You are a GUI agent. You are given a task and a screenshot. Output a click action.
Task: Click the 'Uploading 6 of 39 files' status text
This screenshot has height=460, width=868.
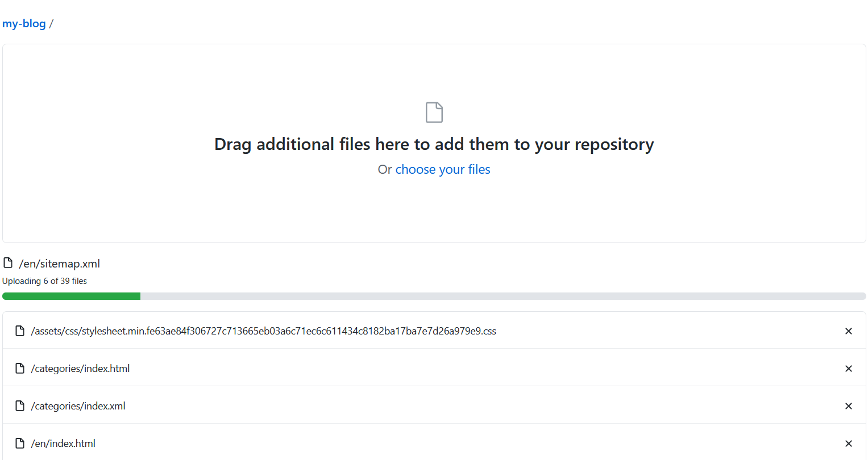coord(44,281)
